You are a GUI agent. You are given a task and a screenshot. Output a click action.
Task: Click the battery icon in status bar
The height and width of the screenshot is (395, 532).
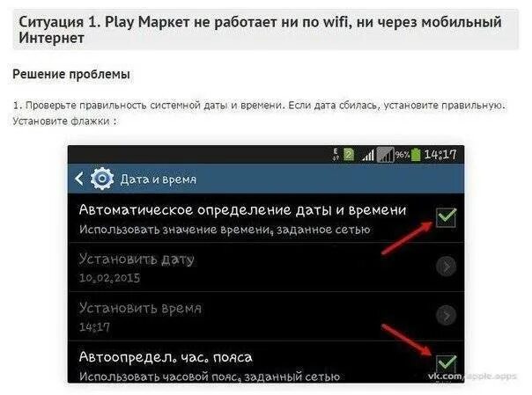click(x=416, y=155)
